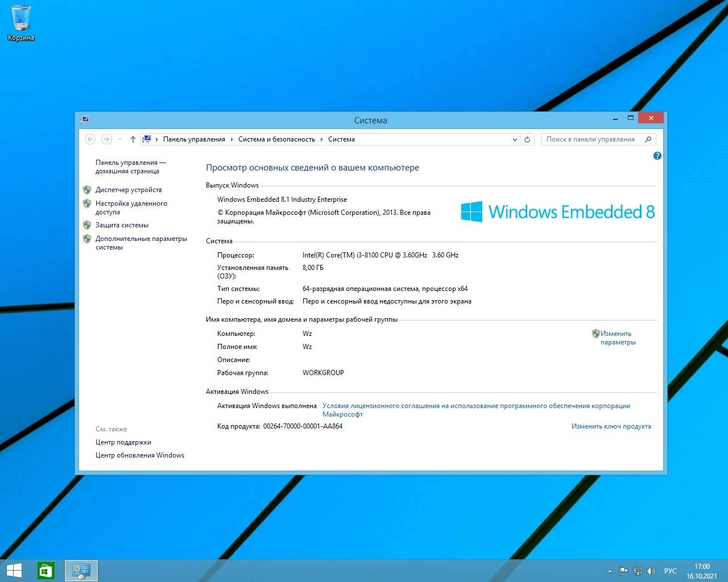Open the license terms link (Условия лицензионного соглашения)
The width and height of the screenshot is (728, 582).
pyautogui.click(x=476, y=410)
